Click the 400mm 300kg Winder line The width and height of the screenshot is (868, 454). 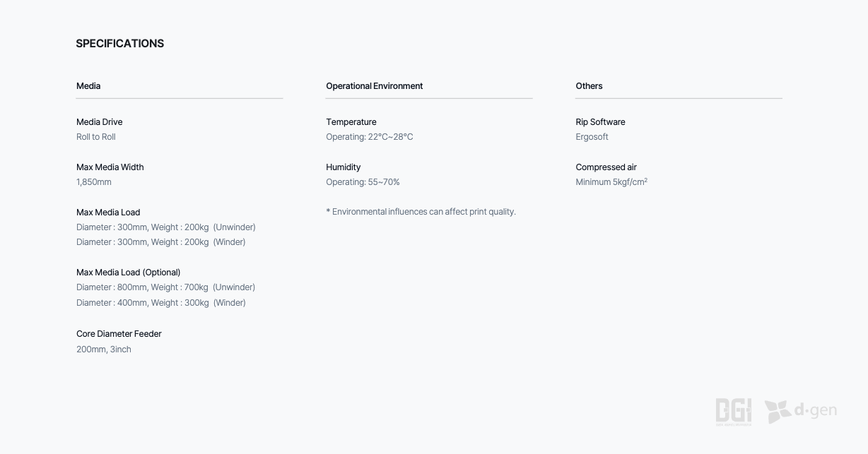click(161, 303)
